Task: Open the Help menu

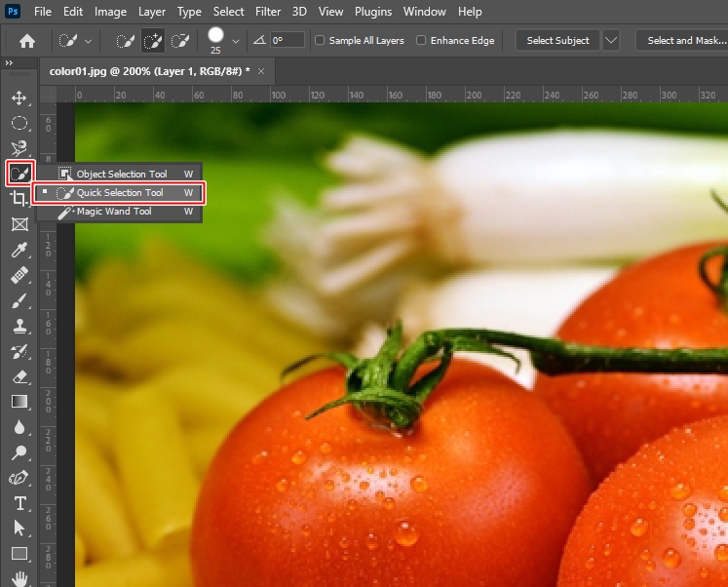Action: [x=470, y=11]
